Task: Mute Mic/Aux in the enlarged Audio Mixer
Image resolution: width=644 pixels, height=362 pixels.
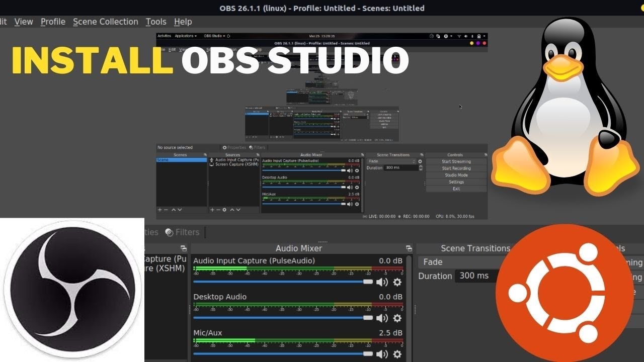Action: point(382,354)
